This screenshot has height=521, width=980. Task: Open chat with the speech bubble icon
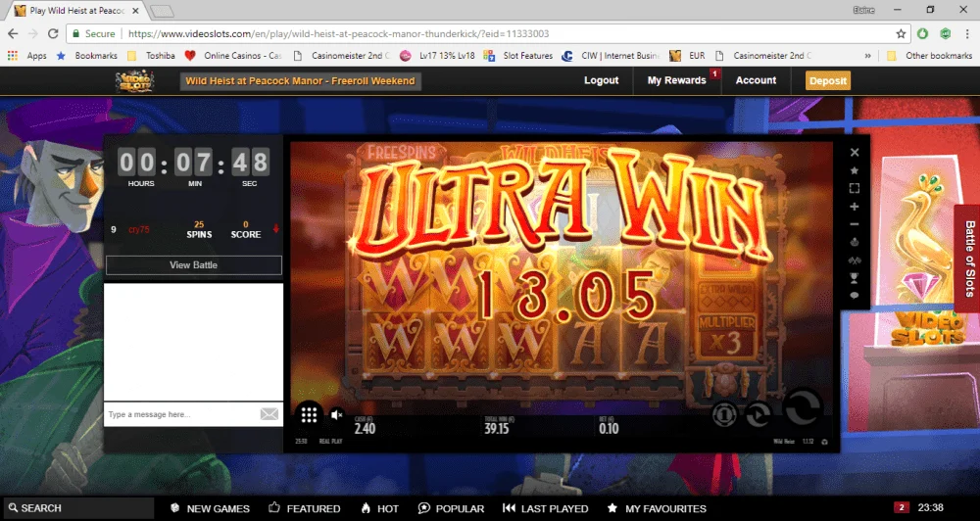(855, 296)
